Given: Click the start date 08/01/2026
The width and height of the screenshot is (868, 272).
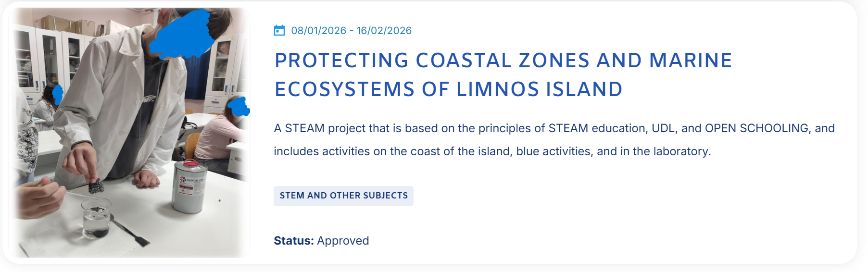Looking at the screenshot, I should tap(318, 31).
